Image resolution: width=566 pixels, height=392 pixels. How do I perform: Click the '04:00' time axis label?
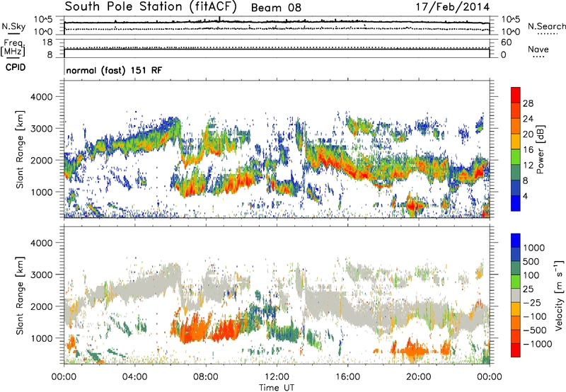tap(134, 377)
